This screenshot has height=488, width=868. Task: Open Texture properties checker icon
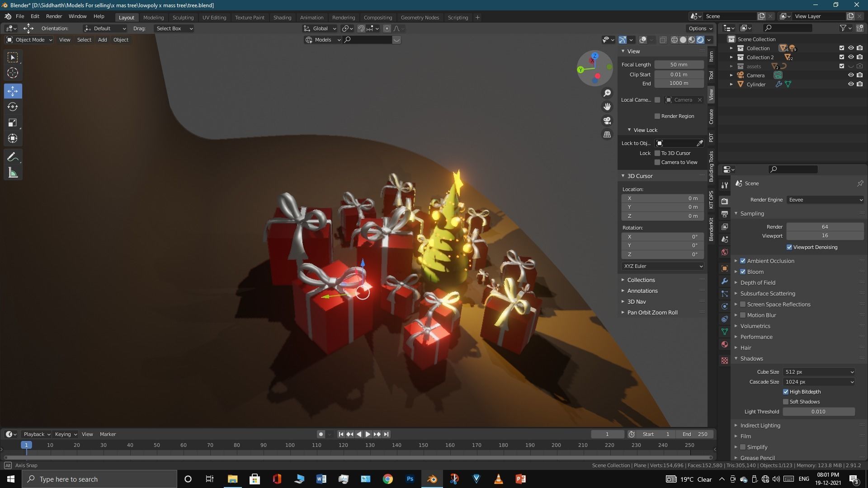click(x=725, y=361)
